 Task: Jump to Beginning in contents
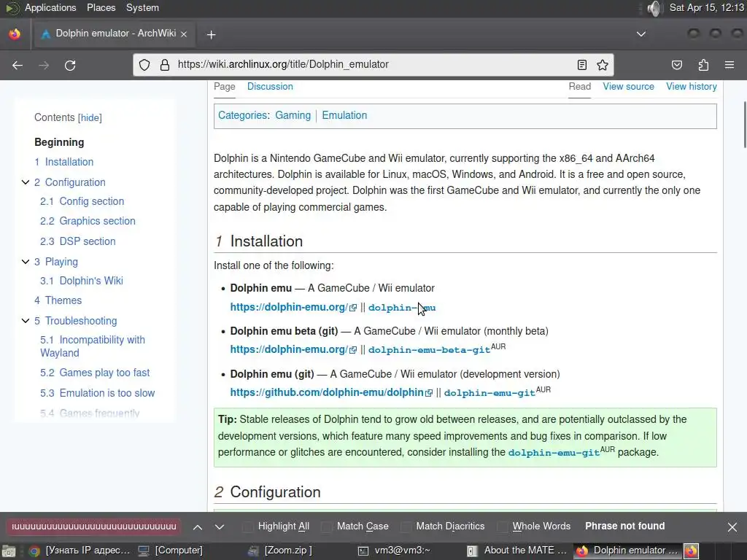[59, 142]
